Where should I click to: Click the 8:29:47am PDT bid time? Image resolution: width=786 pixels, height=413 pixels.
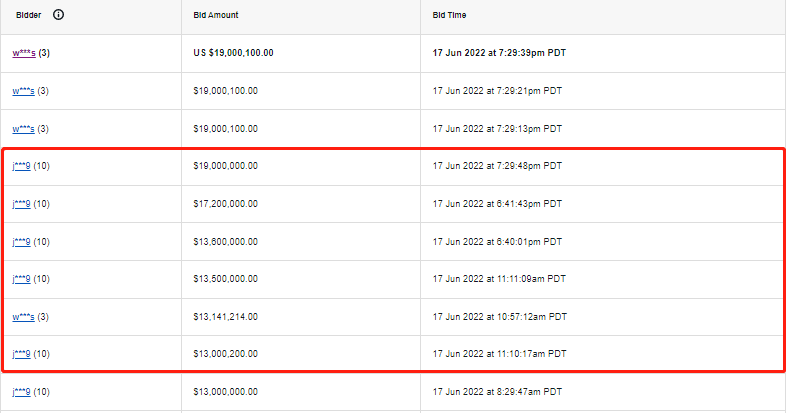497,392
